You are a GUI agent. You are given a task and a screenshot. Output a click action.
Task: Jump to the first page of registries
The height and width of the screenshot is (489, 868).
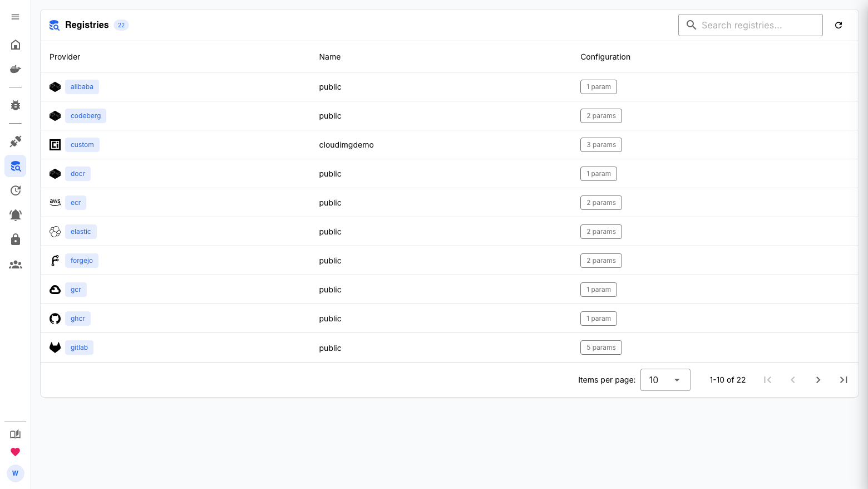(x=767, y=380)
